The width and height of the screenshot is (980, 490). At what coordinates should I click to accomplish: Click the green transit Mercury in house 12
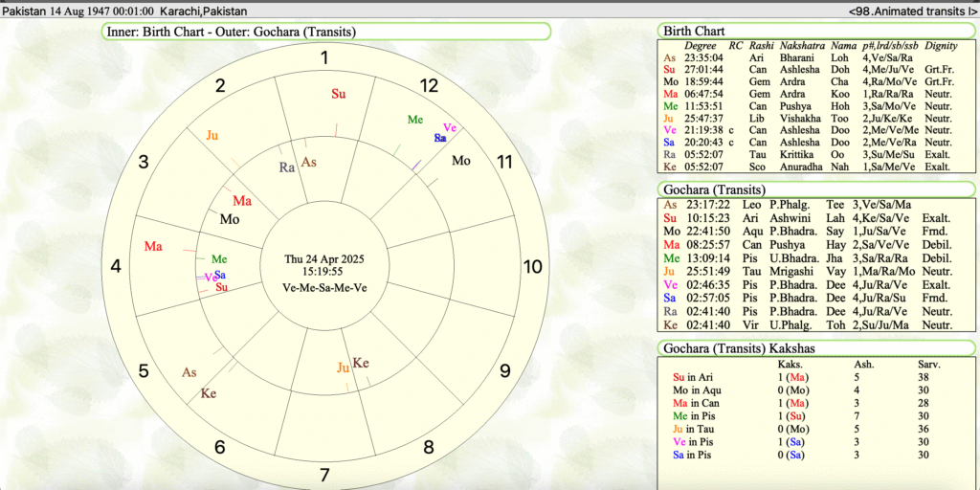coord(415,120)
